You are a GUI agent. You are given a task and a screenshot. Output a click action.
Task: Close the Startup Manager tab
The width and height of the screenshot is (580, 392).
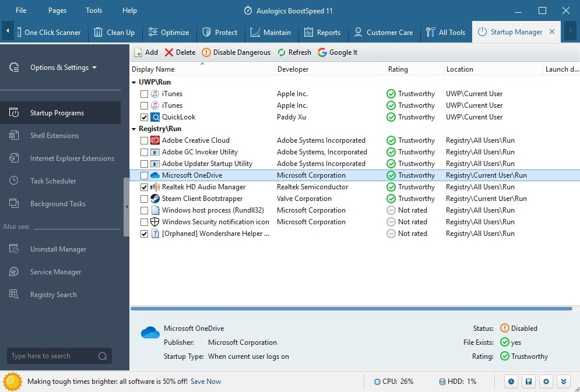click(552, 32)
